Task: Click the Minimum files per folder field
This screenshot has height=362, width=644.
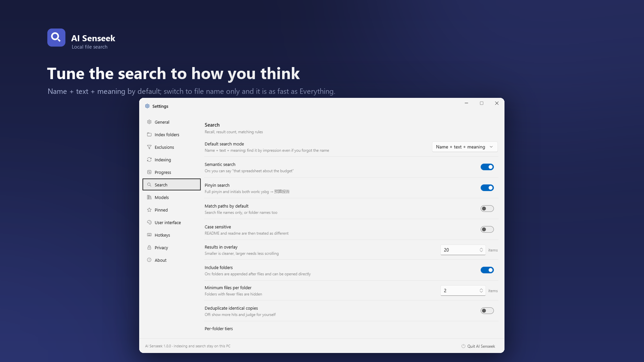Action: (x=463, y=291)
